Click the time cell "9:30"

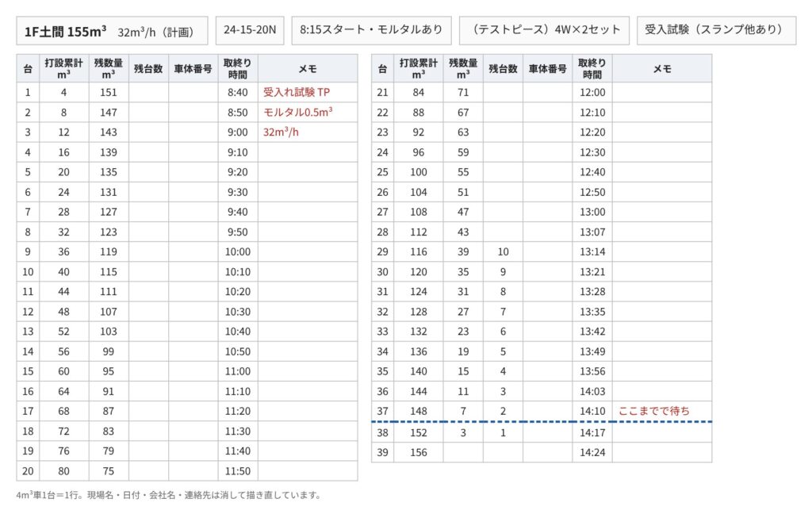[x=238, y=192]
